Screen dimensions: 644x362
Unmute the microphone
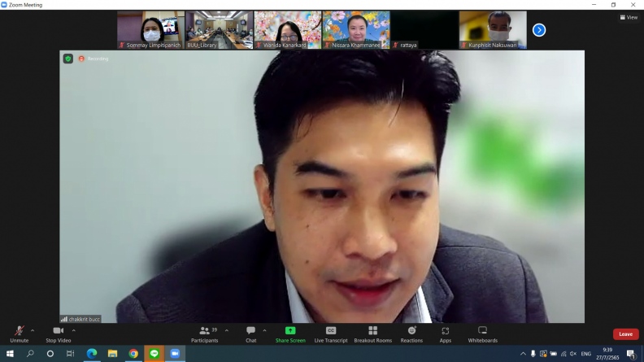[x=20, y=334]
